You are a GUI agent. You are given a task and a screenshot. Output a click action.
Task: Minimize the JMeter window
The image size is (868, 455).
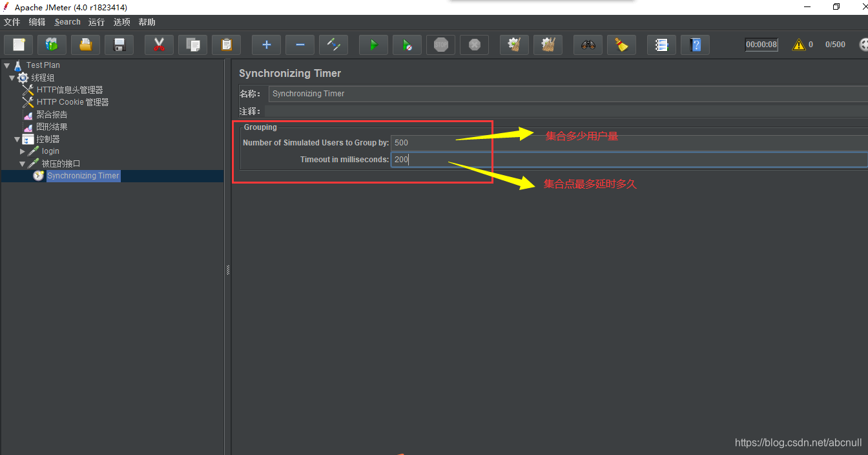pos(808,7)
